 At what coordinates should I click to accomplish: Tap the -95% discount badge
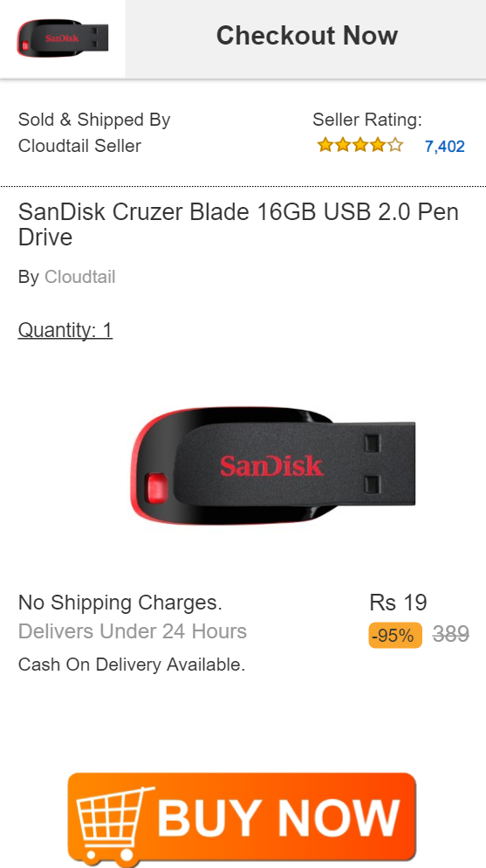(x=395, y=635)
